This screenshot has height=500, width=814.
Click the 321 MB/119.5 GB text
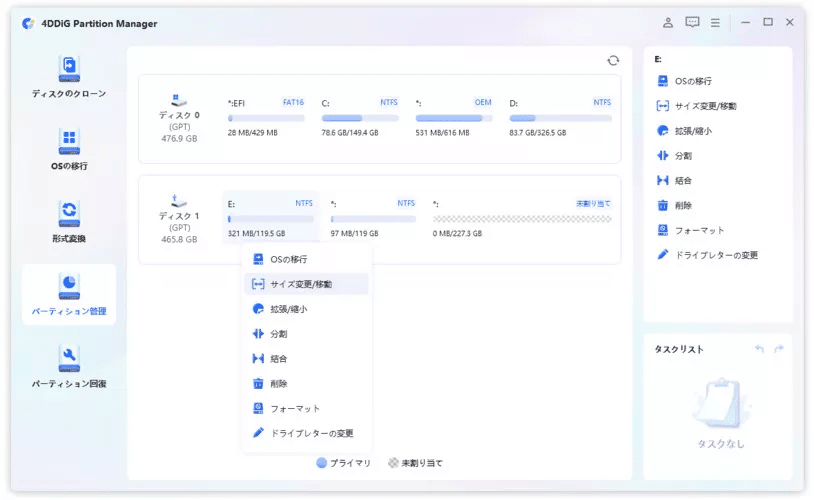256,234
